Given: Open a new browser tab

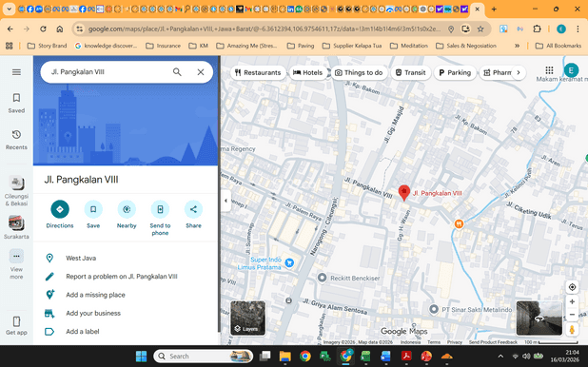Looking at the screenshot, I should pyautogui.click(x=494, y=9).
